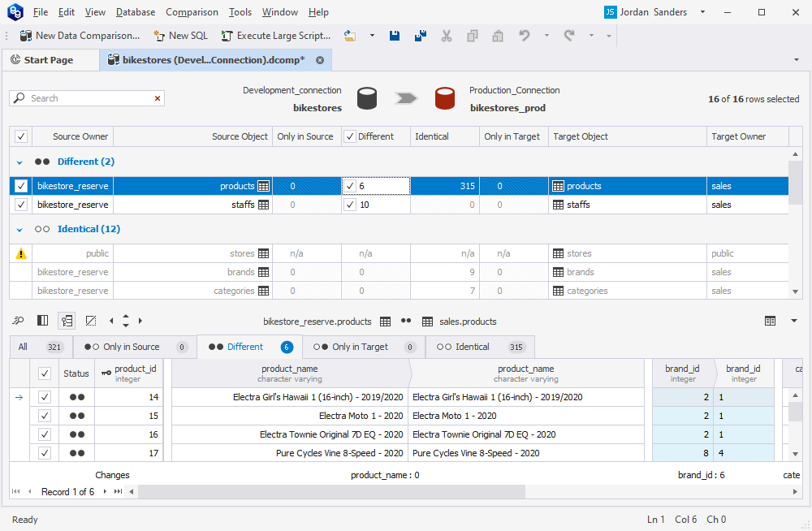Click the Source Object column header

192,136
